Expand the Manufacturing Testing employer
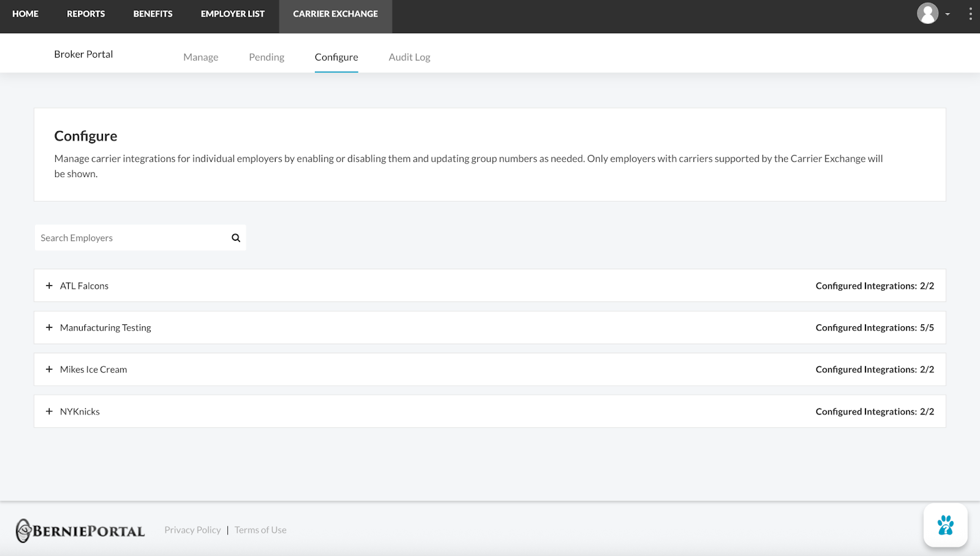Image resolution: width=980 pixels, height=556 pixels. [x=50, y=328]
